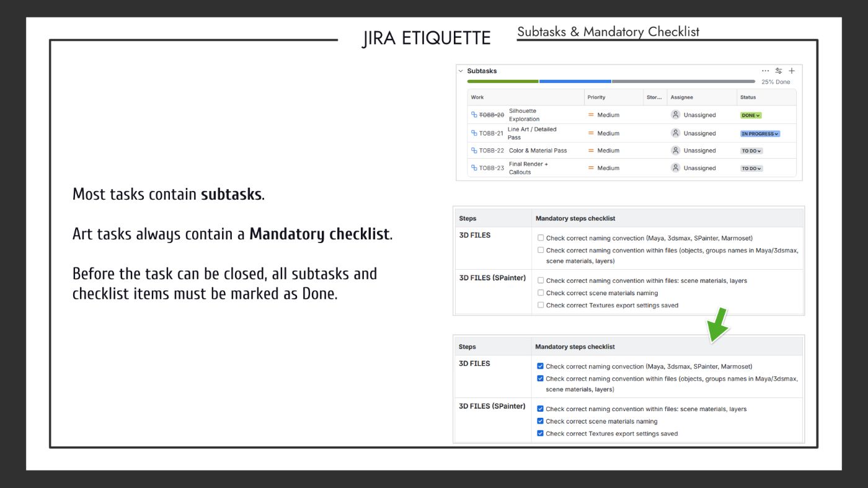Screen dimensions: 868x488
Task: Click the medium priority icon for TOBB-22
Action: (591, 151)
